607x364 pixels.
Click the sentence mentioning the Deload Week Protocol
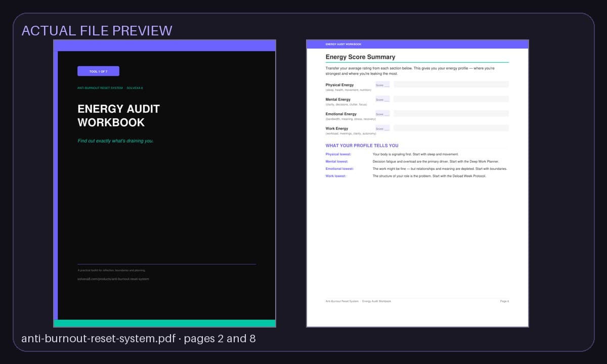coord(429,176)
